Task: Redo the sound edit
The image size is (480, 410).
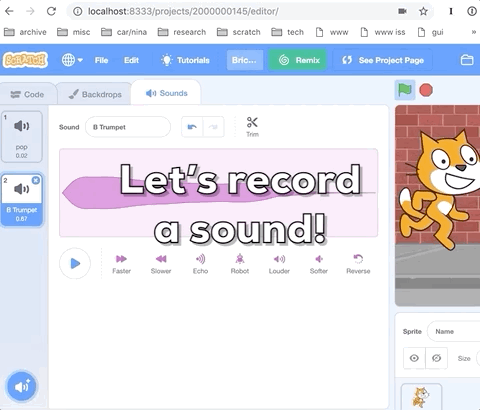Action: click(x=213, y=127)
